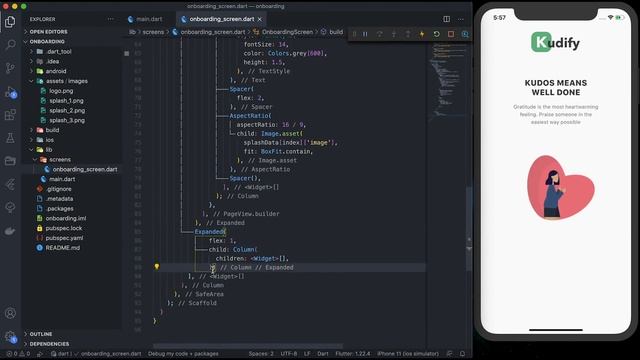Image resolution: width=640 pixels, height=360 pixels.
Task: Open Dart DevTools widget inspector icon
Action: pos(465,34)
